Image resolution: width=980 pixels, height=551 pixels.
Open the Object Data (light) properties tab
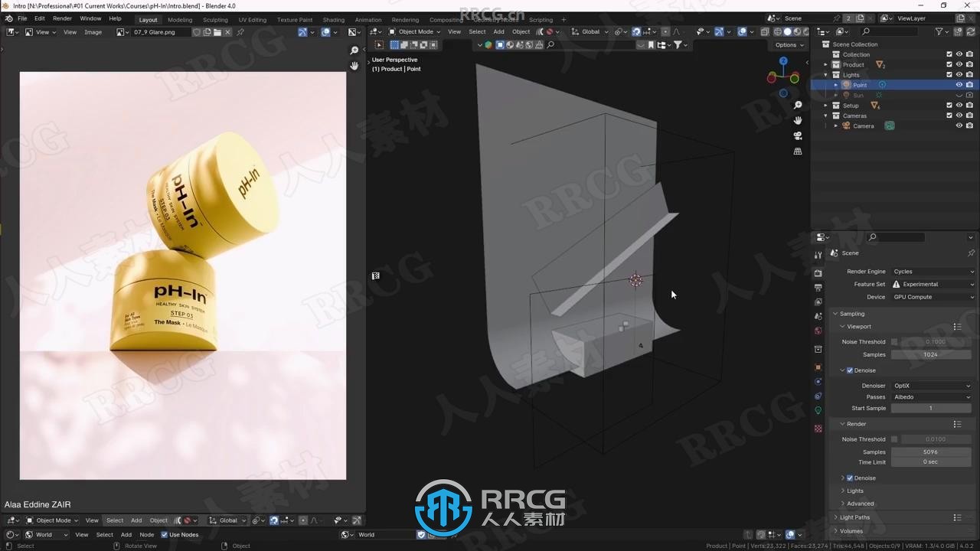[818, 410]
